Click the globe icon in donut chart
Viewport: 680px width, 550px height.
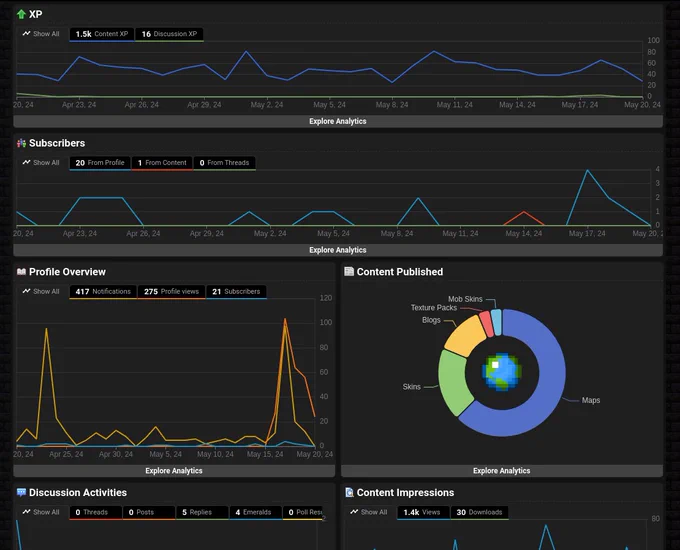pos(502,372)
